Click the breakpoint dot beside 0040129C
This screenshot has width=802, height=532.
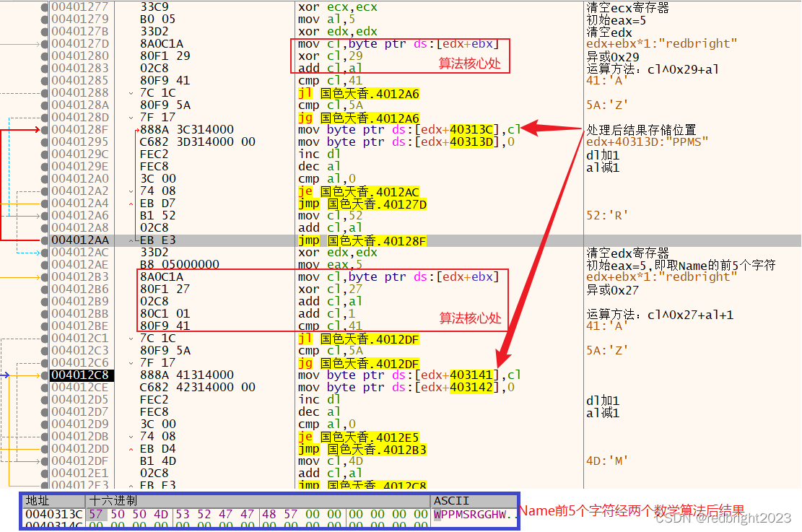(x=44, y=154)
